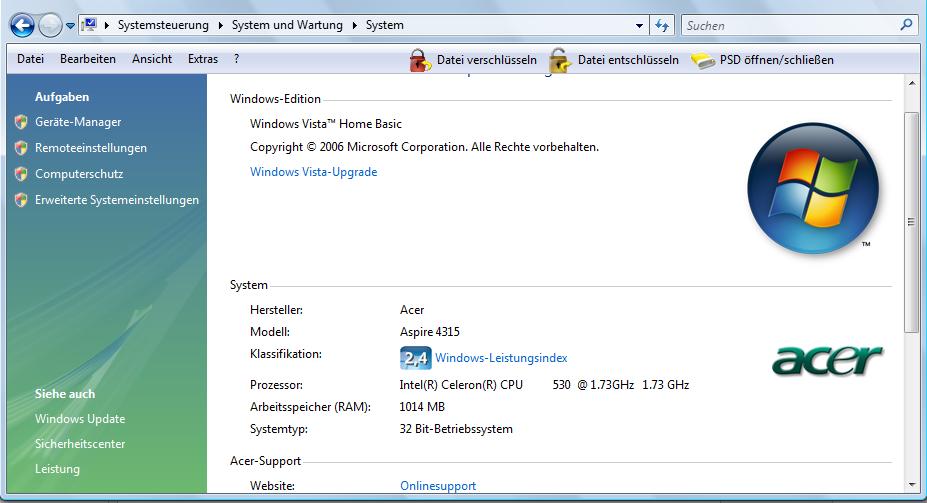Click Datei entschlüsseln toolbar label
Viewport: 927px width, 503px height.
click(628, 60)
